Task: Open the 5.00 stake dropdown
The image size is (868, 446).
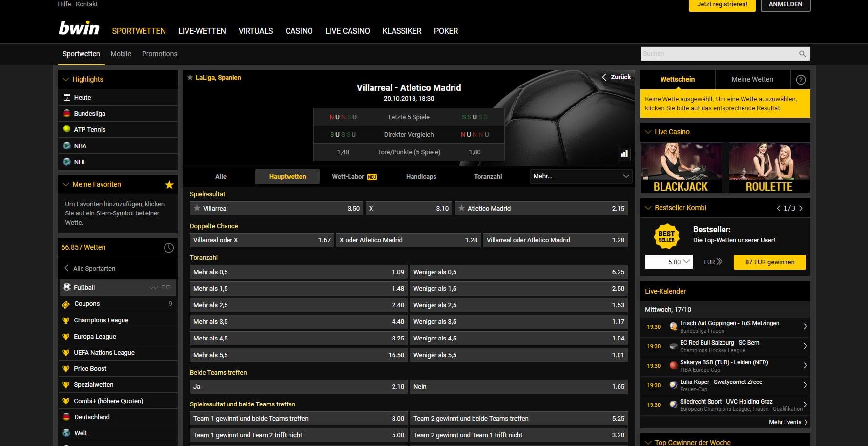Action: tap(668, 262)
